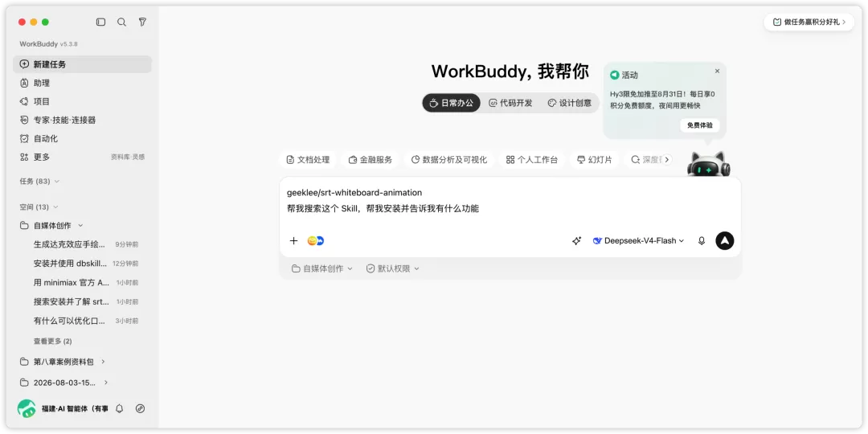Click the filter icon in sidebar header
The image size is (868, 434).
coord(142,23)
